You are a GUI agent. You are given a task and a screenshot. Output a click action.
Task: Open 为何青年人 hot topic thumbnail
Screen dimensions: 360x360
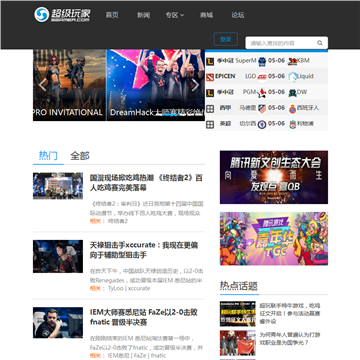tap(238, 343)
